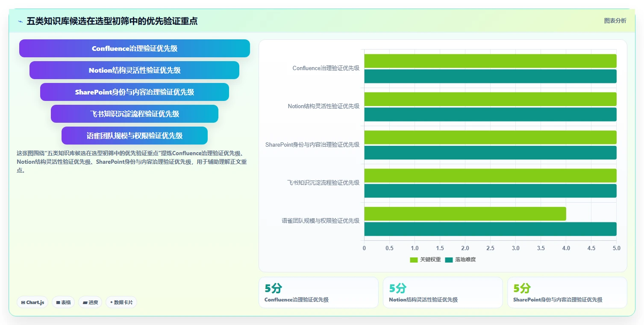Click the shorter 关键权重 bar for 语雀
Viewport: 644px width, 325px height.
click(465, 214)
